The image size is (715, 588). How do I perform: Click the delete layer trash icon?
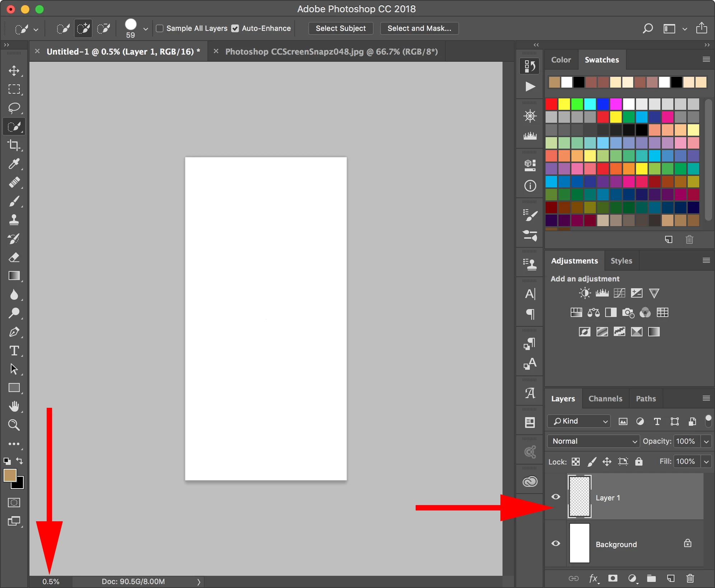(690, 578)
